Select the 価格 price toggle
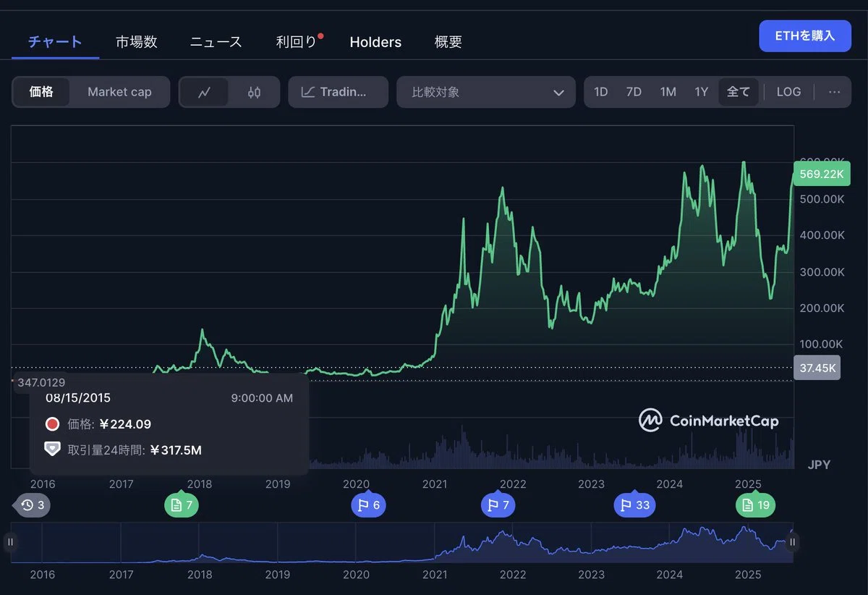Image resolution: width=868 pixels, height=595 pixels. [x=41, y=92]
